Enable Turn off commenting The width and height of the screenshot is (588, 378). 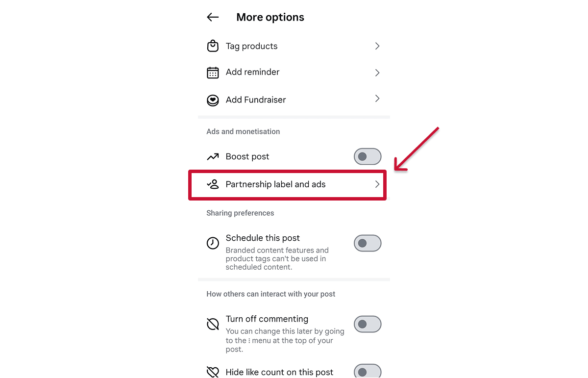[x=367, y=324]
